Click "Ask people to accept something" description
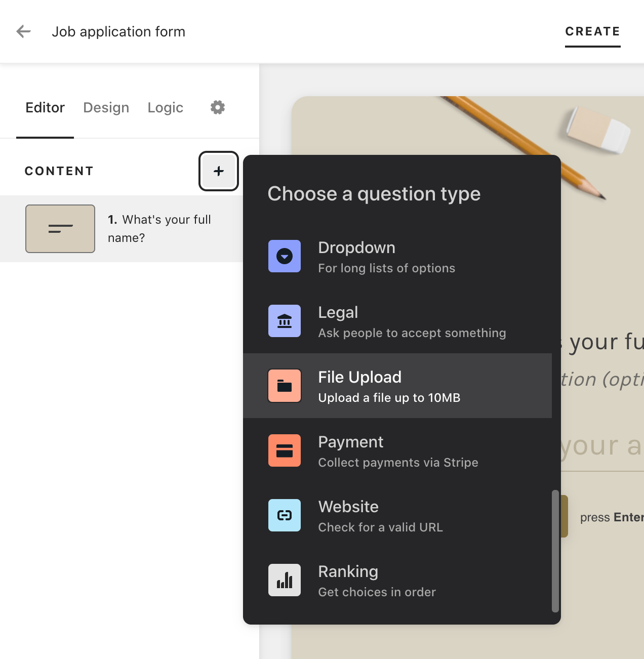This screenshot has width=644, height=659. pos(412,333)
